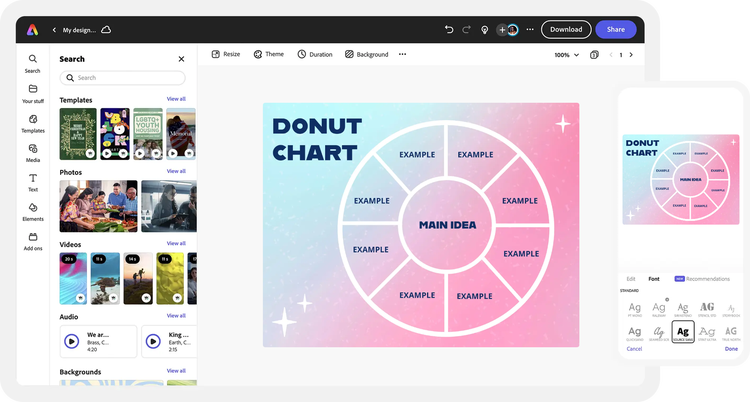The width and height of the screenshot is (750, 402).
Task: Open the Media sidebar panel
Action: click(x=33, y=153)
